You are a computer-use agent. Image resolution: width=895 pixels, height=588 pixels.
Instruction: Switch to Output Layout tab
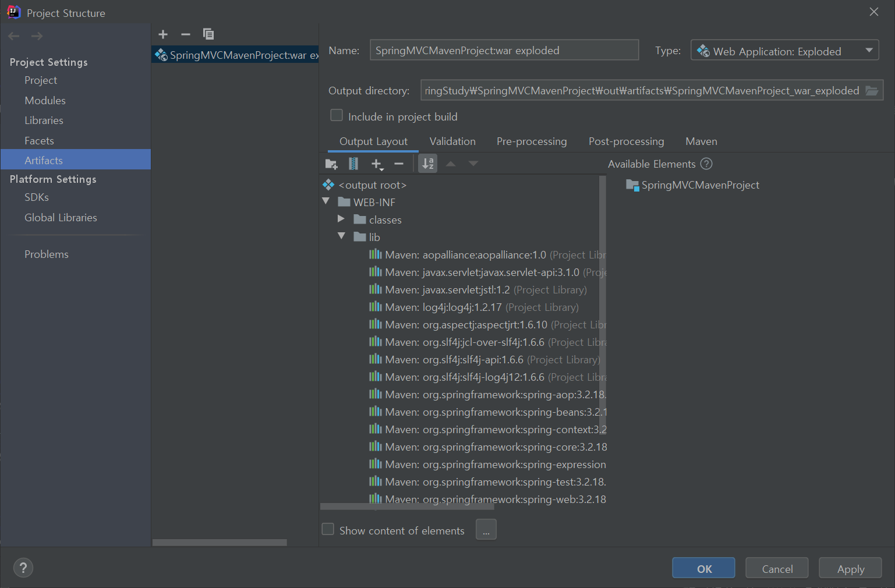(373, 141)
